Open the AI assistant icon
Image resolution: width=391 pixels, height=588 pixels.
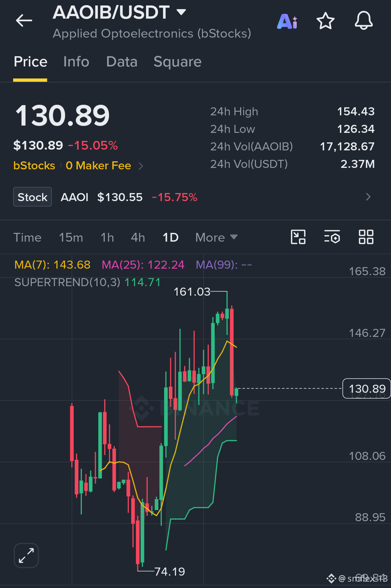[287, 21]
